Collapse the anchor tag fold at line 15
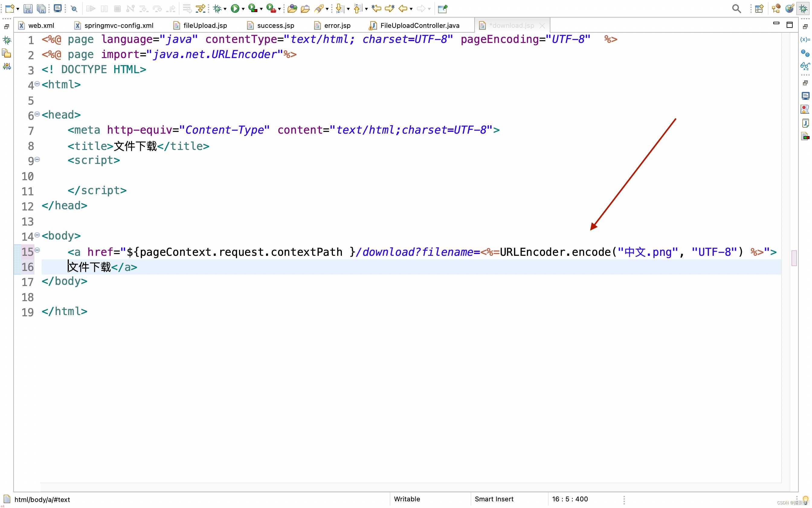The image size is (812, 508). tap(37, 250)
